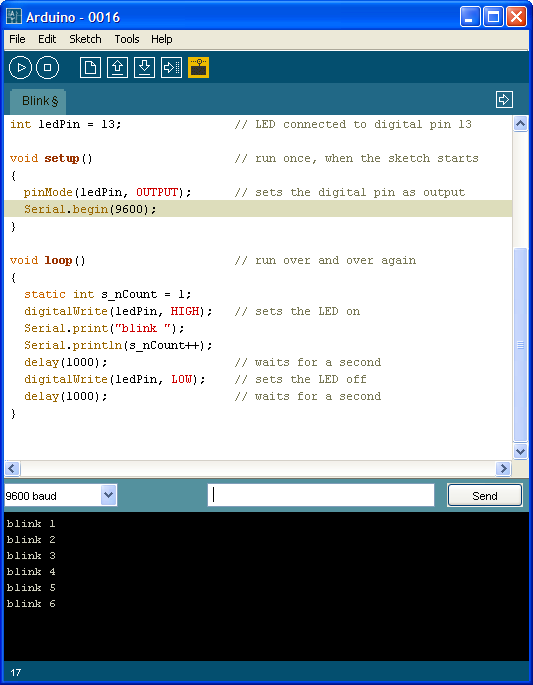
Task: Open the tab menu arrow icon
Action: [504, 99]
